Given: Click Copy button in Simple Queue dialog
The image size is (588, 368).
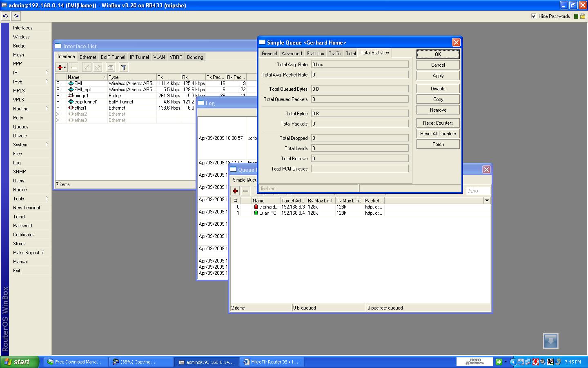Looking at the screenshot, I should click(x=438, y=99).
